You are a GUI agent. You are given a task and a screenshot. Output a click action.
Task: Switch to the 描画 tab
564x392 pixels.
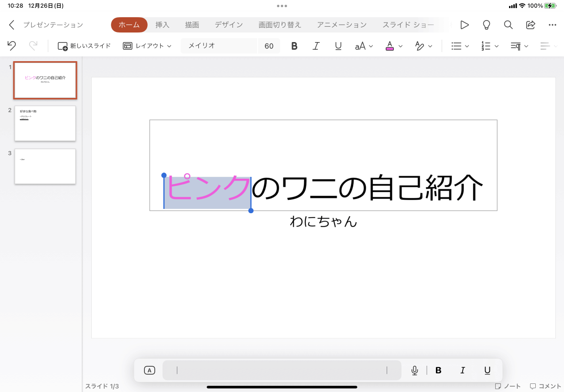point(192,25)
